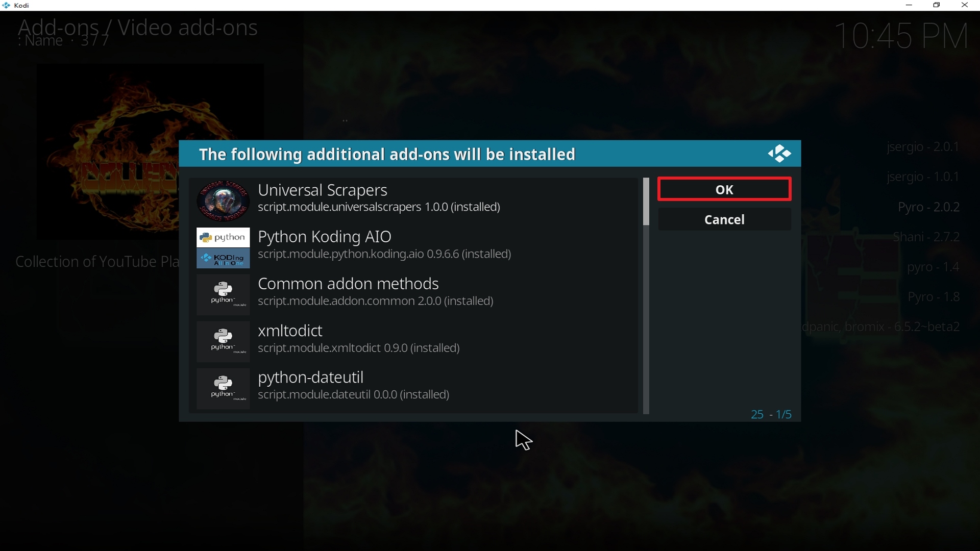
Task: Select the Python Koding AIO icon
Action: 223,248
